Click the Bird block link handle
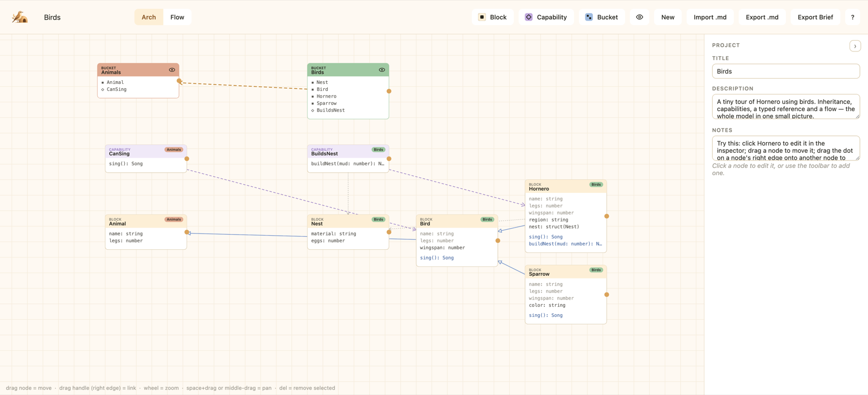Image resolution: width=868 pixels, height=395 pixels. tap(498, 241)
